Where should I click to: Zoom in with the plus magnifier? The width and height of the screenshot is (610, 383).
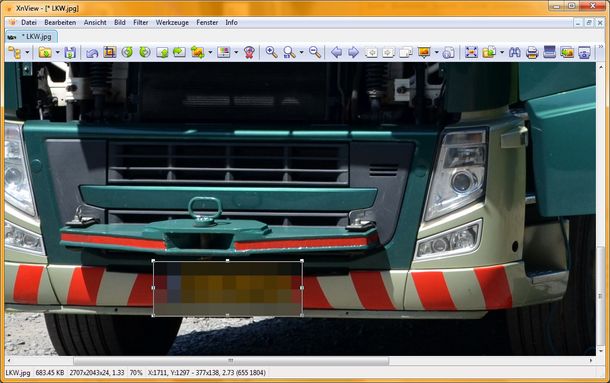pyautogui.click(x=271, y=52)
